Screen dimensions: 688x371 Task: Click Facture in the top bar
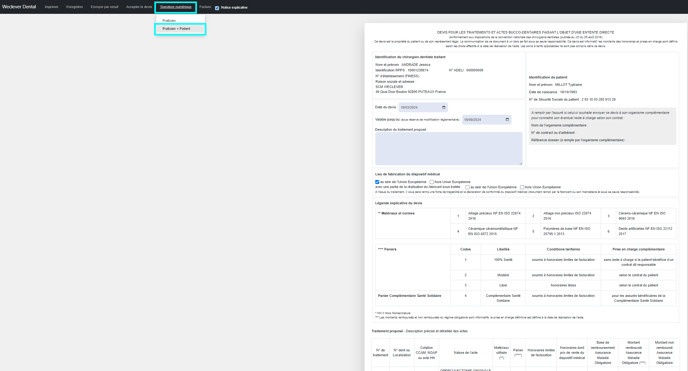(x=205, y=7)
